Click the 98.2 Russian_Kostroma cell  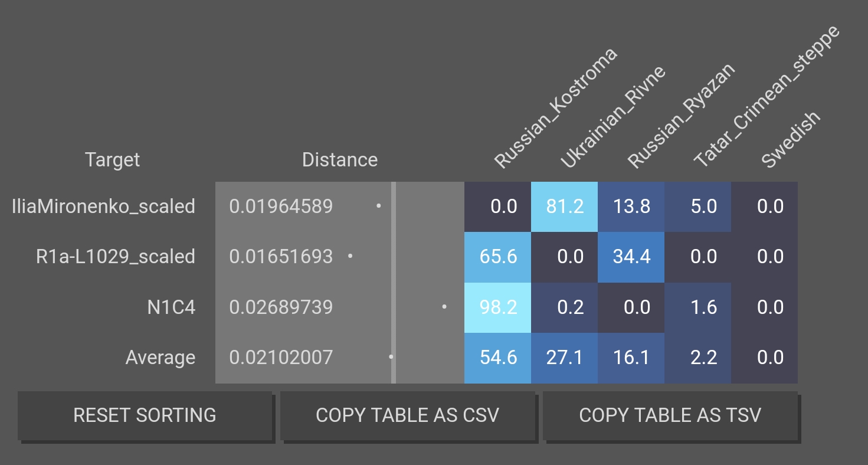click(497, 307)
